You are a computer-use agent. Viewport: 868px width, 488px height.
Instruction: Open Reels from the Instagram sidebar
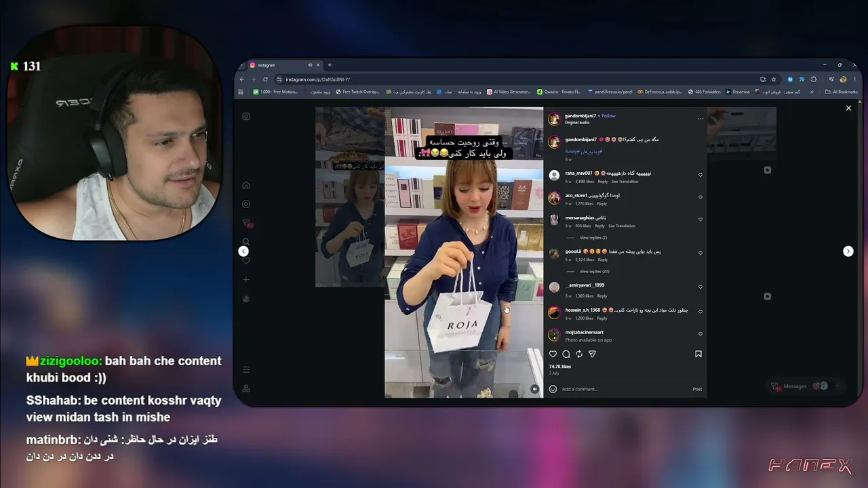pos(246,204)
